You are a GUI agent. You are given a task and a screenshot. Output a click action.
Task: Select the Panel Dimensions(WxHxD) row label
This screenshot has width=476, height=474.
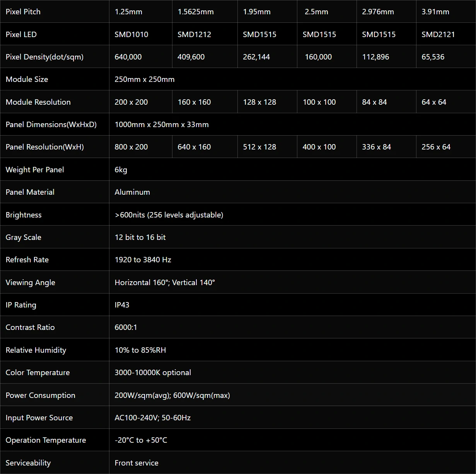[x=51, y=124]
